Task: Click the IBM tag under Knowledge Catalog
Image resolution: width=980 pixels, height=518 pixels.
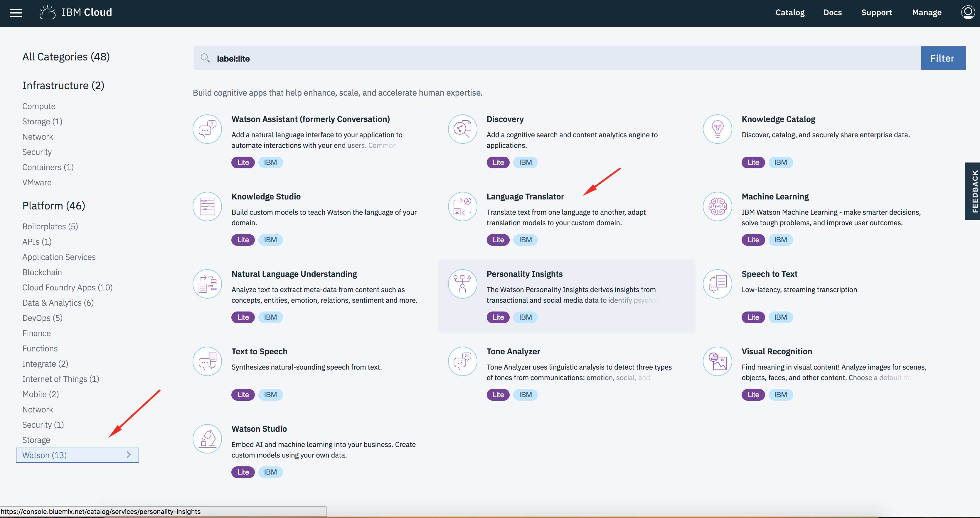Action: [x=780, y=162]
